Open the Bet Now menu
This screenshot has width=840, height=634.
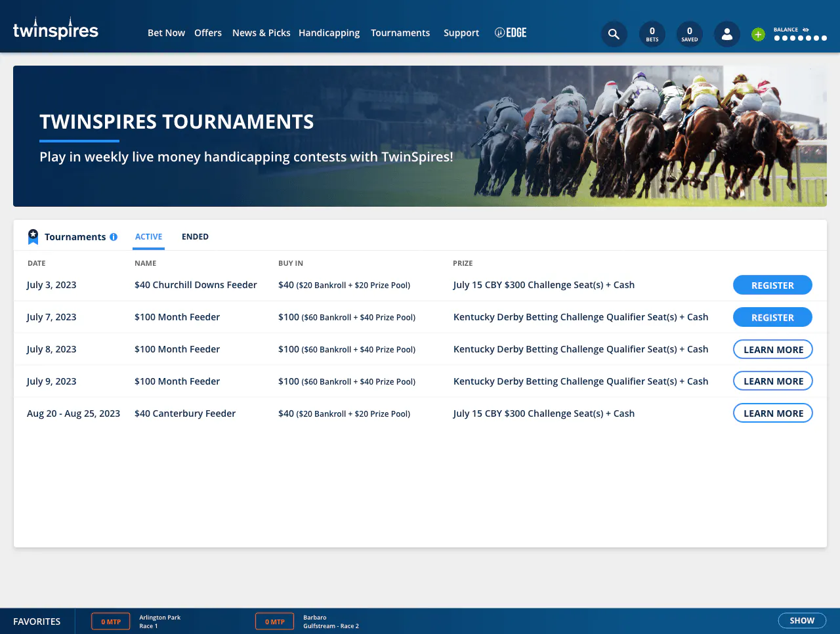(x=166, y=33)
